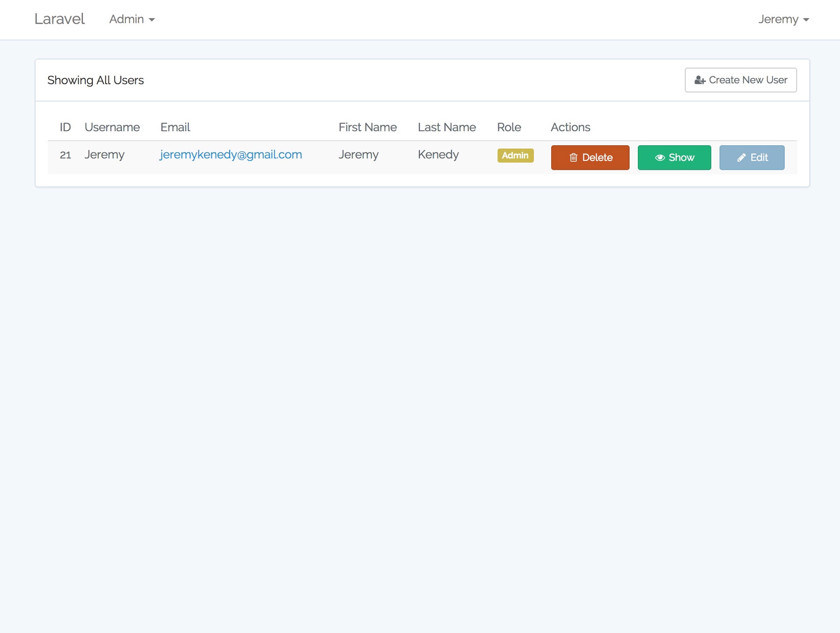Open the Laravel navigation dropdown

[132, 19]
